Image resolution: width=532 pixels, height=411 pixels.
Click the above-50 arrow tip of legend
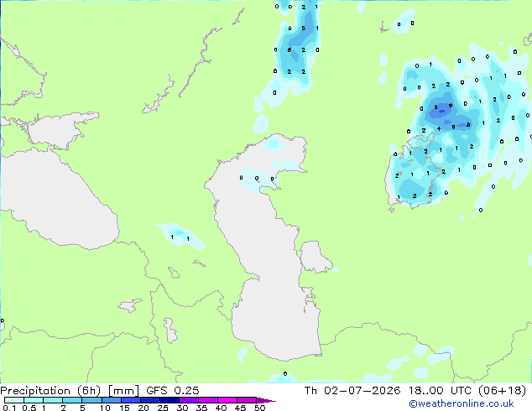[266, 400]
